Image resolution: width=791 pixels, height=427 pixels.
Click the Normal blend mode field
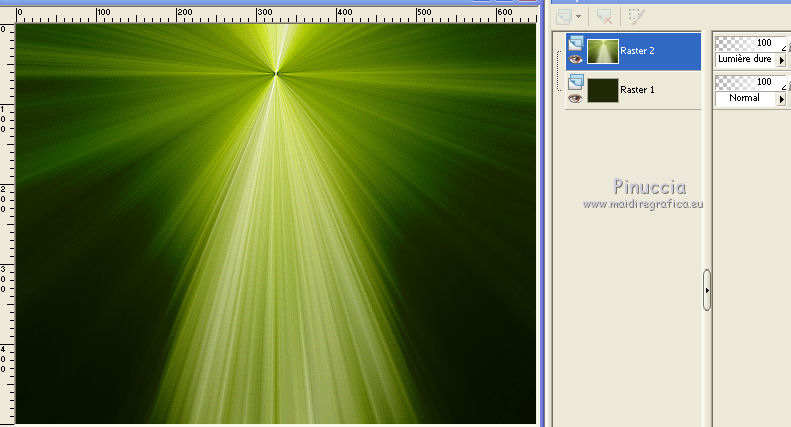coord(746,98)
